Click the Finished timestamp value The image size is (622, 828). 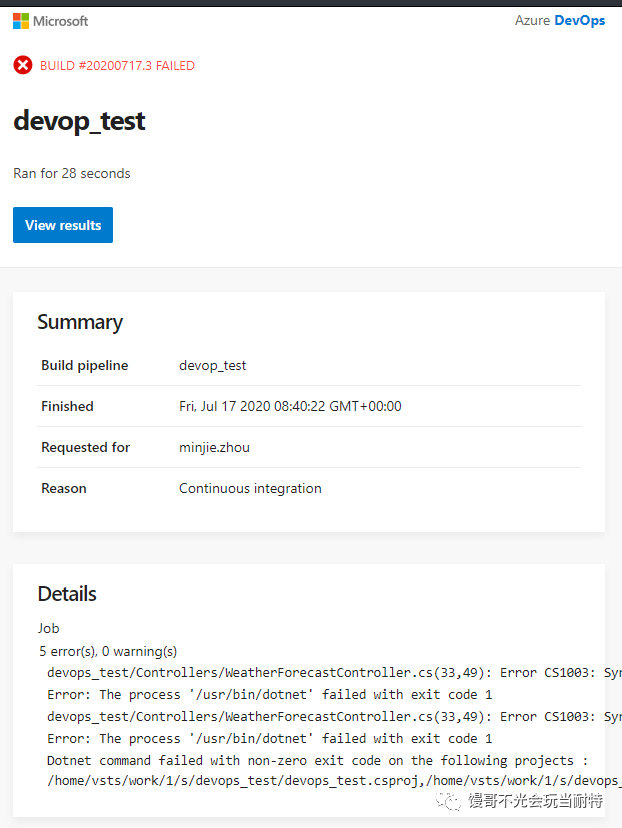click(x=290, y=406)
